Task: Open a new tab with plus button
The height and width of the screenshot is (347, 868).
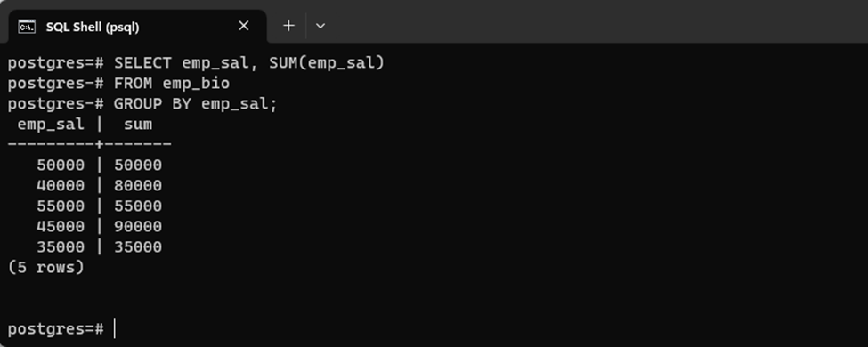Action: 289,26
